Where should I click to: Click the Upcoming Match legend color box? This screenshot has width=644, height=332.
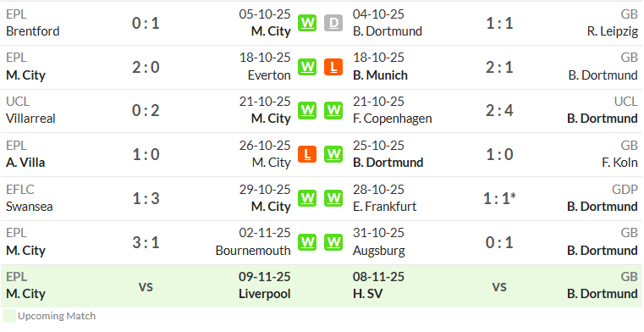click(9, 316)
